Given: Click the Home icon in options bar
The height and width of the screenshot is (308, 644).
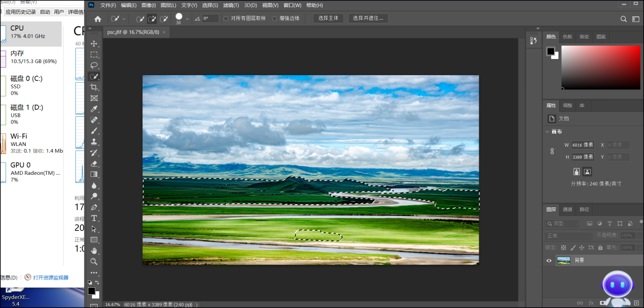Looking at the screenshot, I should click(x=98, y=19).
